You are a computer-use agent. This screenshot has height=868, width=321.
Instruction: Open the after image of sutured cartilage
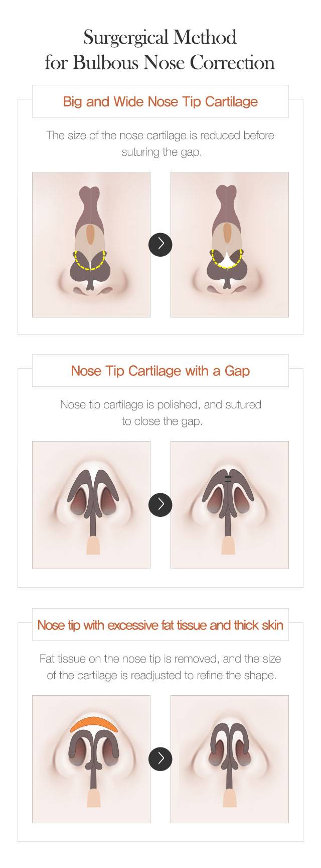coord(230,505)
